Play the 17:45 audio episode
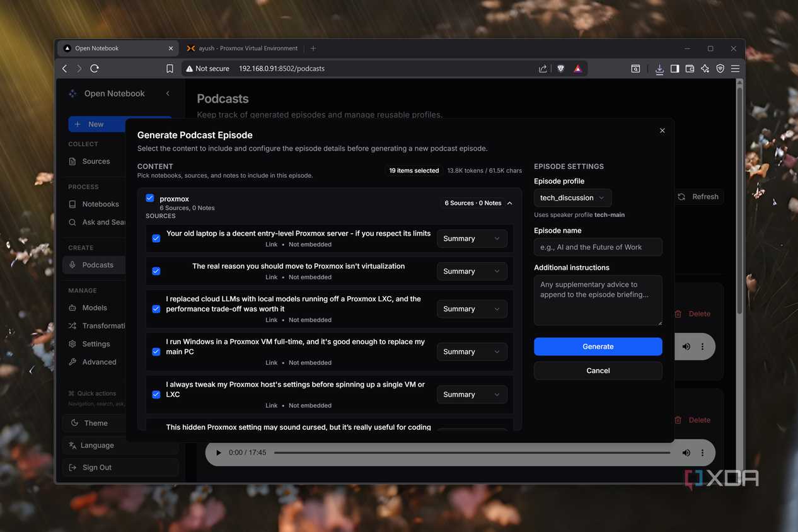 pos(218,453)
